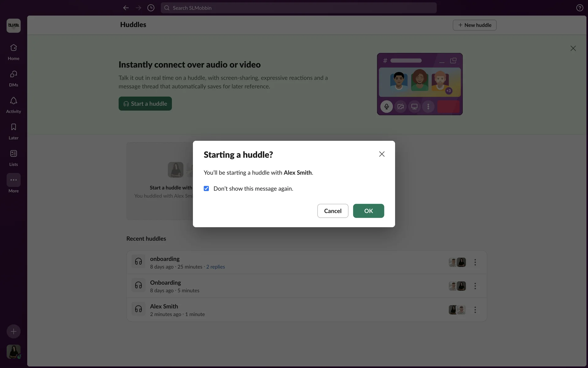588x368 pixels.
Task: Open options menu for Alex Smith huddle
Action: tap(475, 310)
